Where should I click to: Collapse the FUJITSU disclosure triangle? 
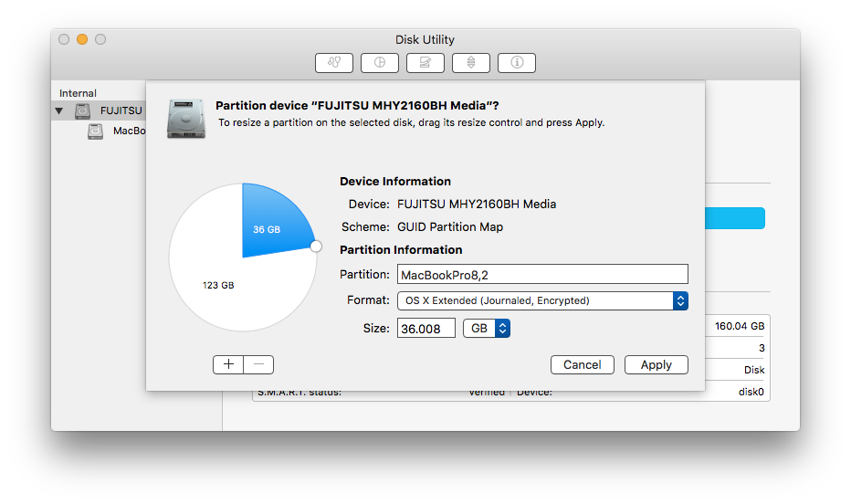tap(59, 110)
